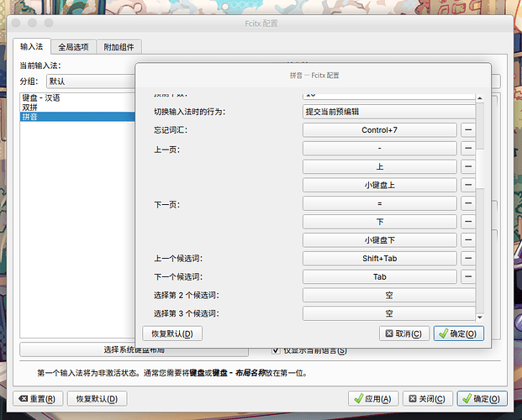Select 拼音 in input method list
This screenshot has width=522, height=420.
click(x=77, y=117)
